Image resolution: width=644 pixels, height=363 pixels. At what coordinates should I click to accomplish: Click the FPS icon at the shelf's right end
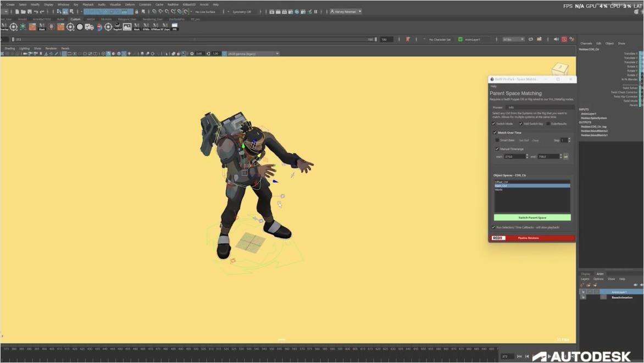175,26
